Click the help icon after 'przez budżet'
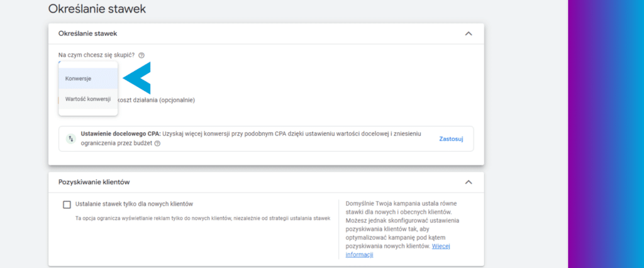Image resolution: width=644 pixels, height=268 pixels. 157,143
